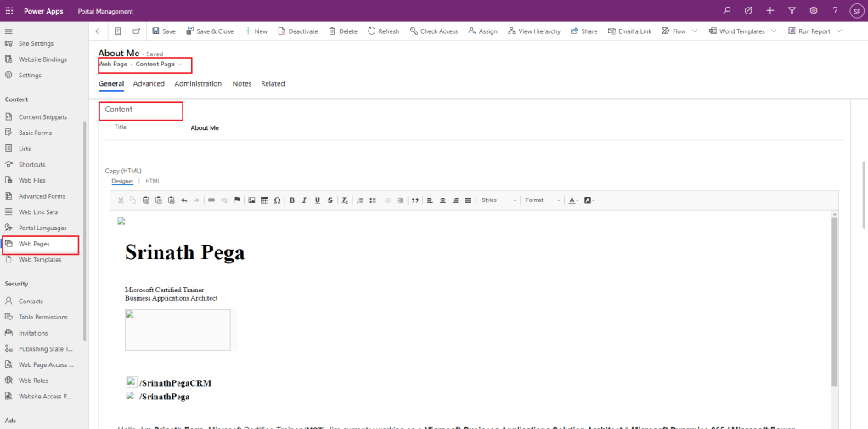Open Web Templates in the sidebar
The image size is (868, 429).
click(40, 260)
